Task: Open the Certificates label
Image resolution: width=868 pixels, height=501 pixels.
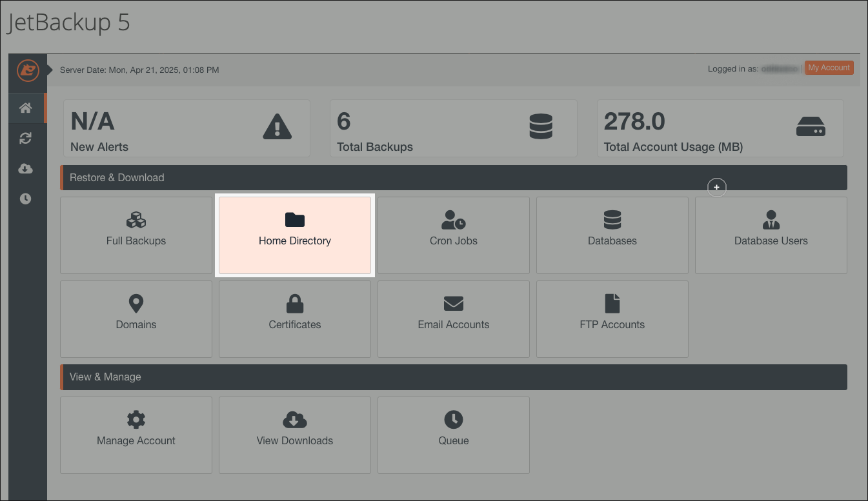Action: 295,324
